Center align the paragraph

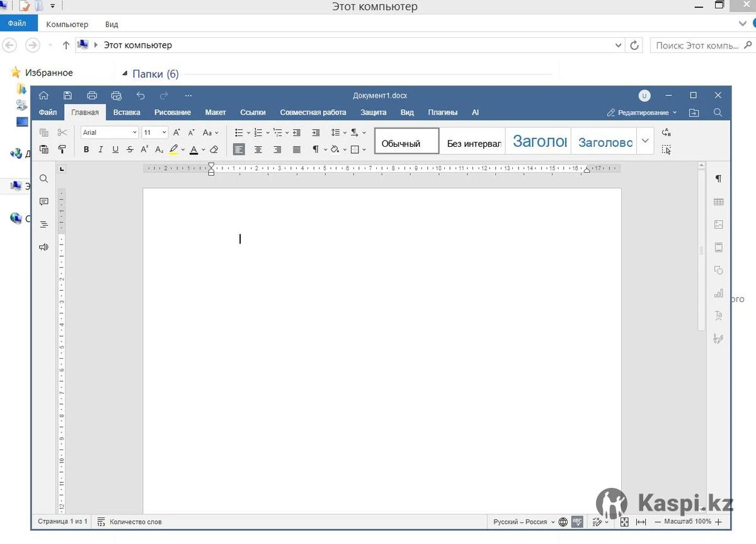tap(258, 149)
